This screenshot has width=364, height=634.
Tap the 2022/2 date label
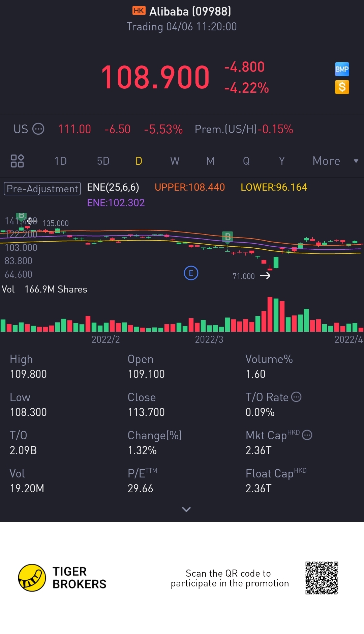[106, 339]
